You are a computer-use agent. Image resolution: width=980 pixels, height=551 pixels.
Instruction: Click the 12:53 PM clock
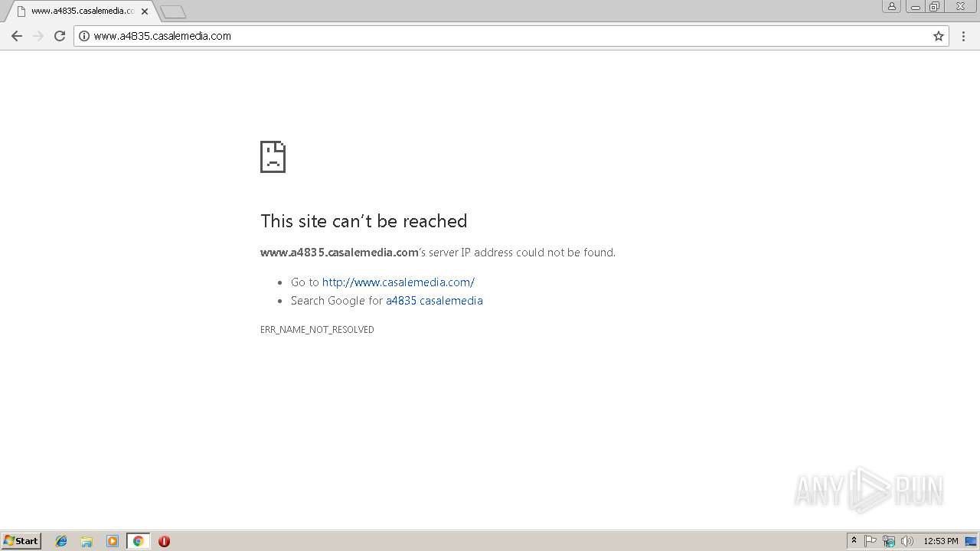(x=941, y=541)
